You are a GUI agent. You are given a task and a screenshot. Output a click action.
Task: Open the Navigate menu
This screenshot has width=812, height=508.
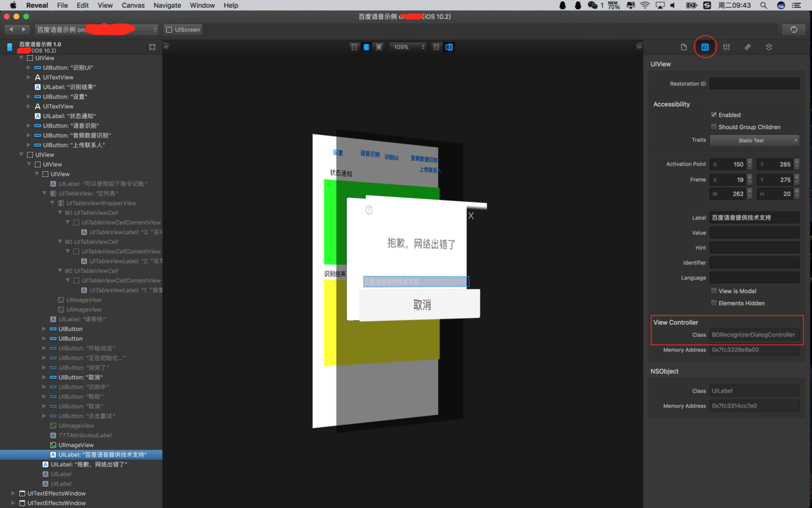point(167,5)
